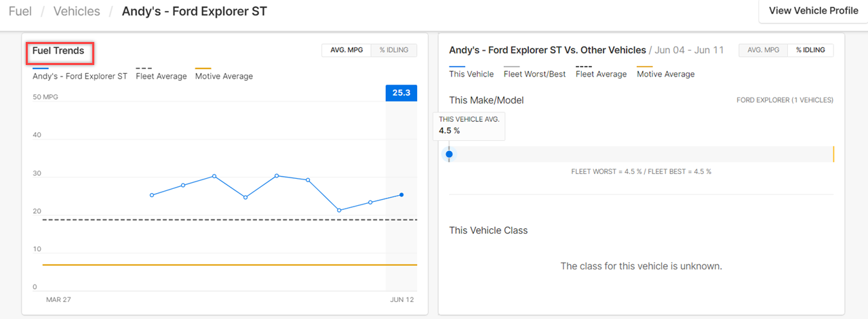868x319 pixels.
Task: Click Motive Average legend in Fuel Trends
Action: [224, 76]
